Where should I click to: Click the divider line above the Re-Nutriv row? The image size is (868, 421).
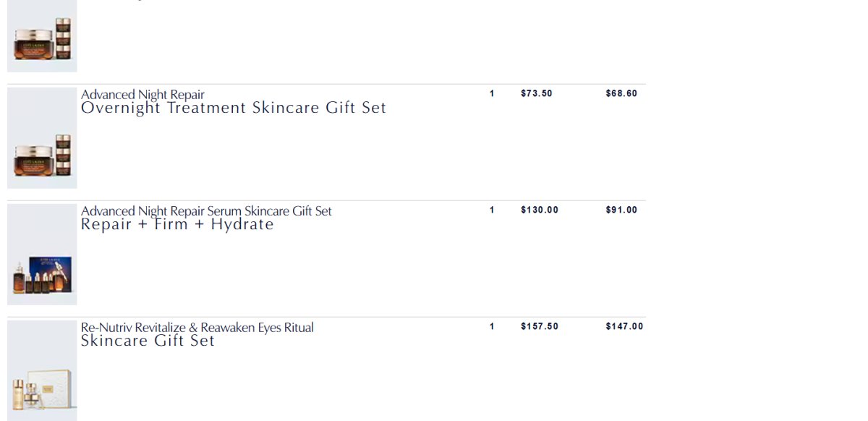coord(325,317)
